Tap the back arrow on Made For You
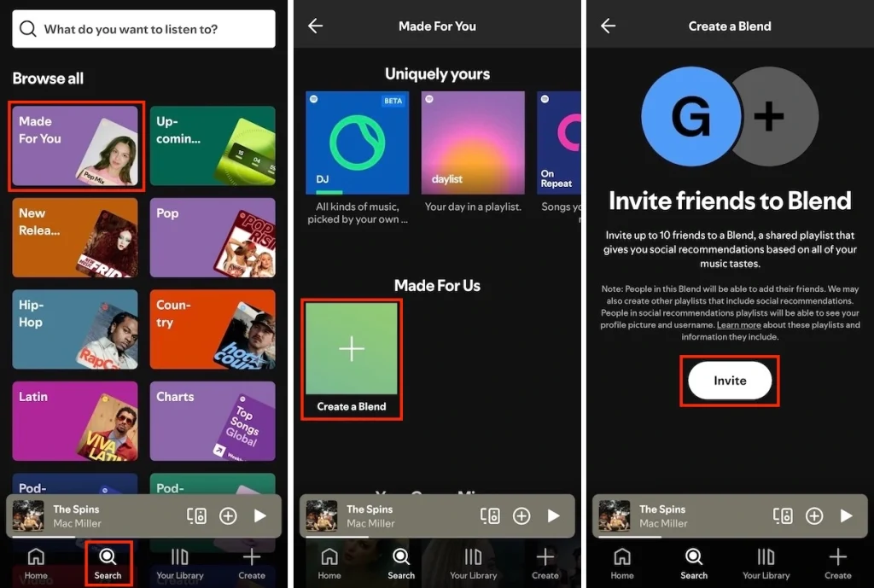Viewport: 874px width, 588px height. click(x=315, y=26)
